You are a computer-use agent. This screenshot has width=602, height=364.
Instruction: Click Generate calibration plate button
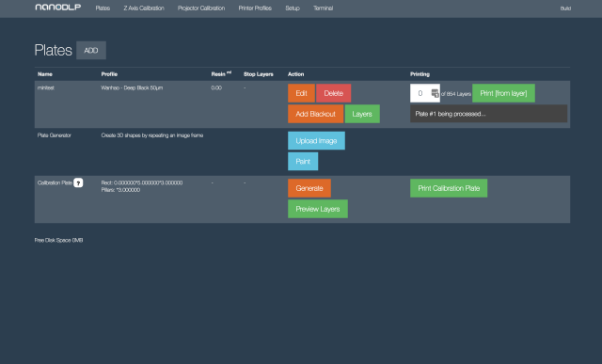click(309, 188)
